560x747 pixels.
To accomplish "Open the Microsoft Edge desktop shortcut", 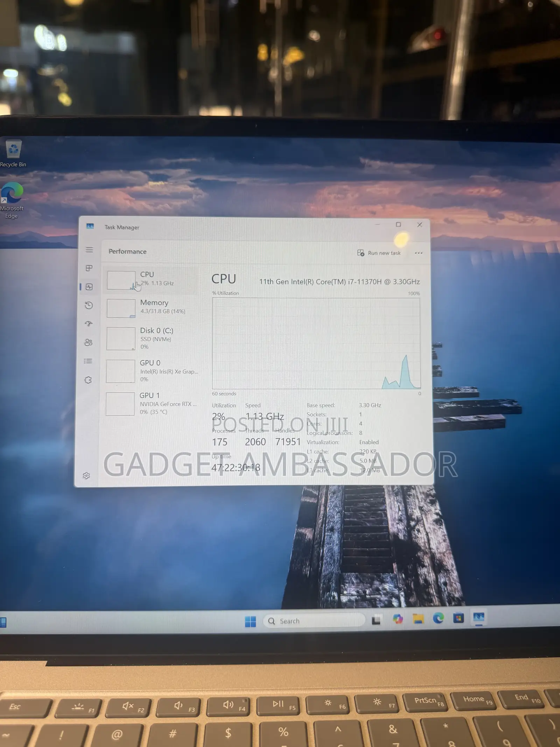I will pyautogui.click(x=12, y=200).
